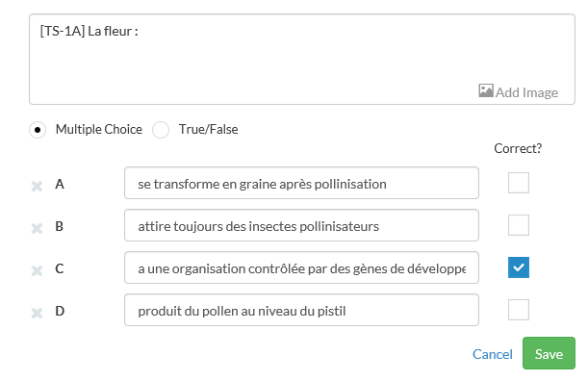Mark answer D as correct
This screenshot has height=381, width=588.
[x=519, y=310]
